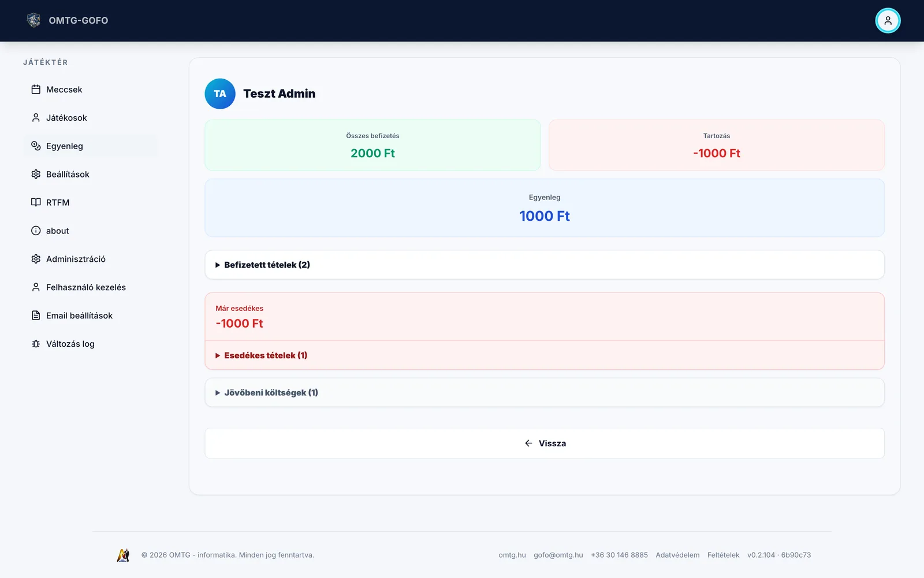
Task: Click the bug icon beside Változás log
Action: (36, 344)
